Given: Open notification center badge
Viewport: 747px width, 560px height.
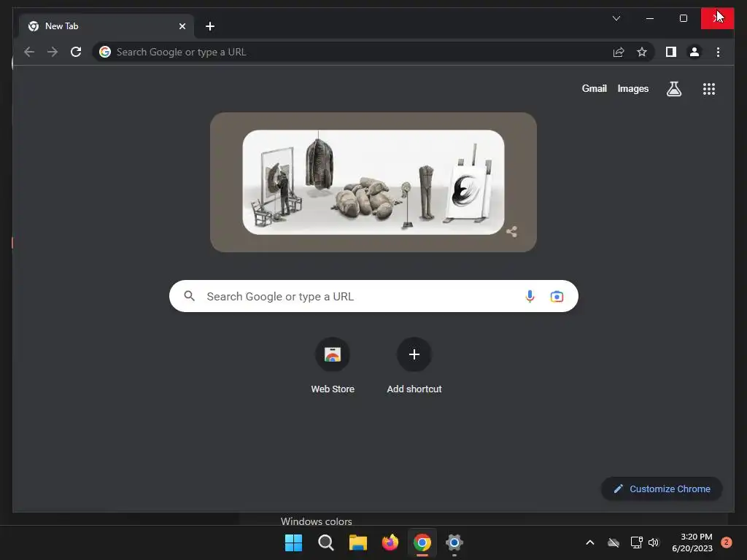Looking at the screenshot, I should pos(727,542).
